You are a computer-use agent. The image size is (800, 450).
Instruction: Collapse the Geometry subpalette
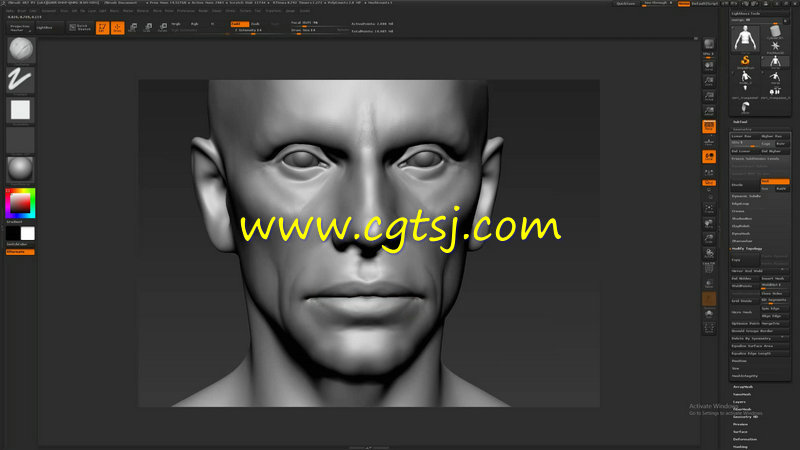coord(742,130)
